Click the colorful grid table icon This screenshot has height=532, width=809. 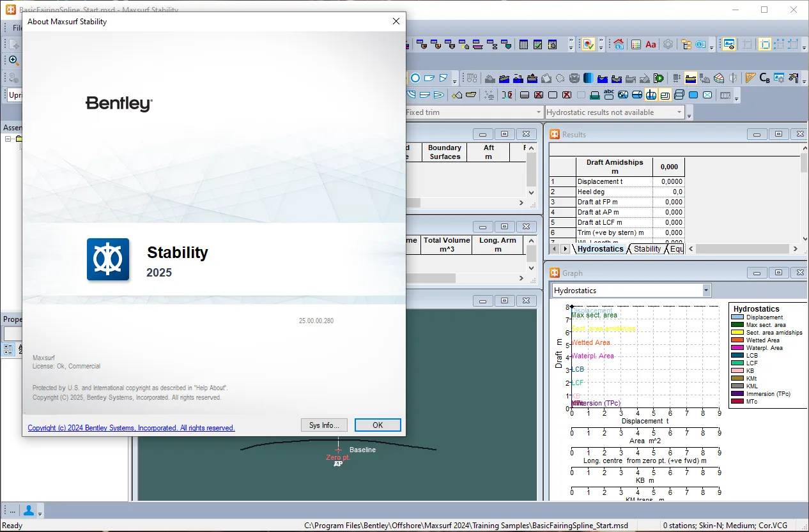[x=636, y=45]
